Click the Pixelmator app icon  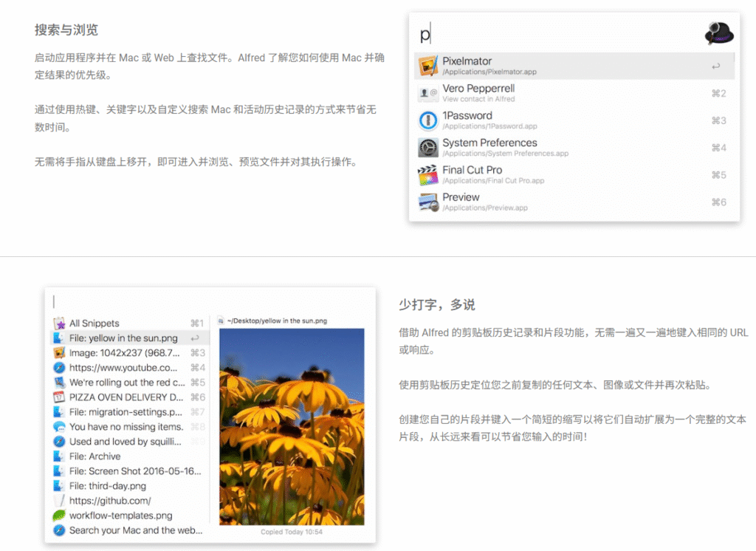[x=428, y=66]
